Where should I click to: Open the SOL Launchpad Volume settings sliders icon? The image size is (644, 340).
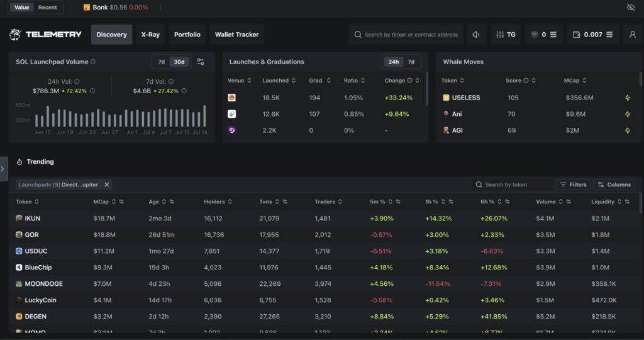(x=201, y=62)
